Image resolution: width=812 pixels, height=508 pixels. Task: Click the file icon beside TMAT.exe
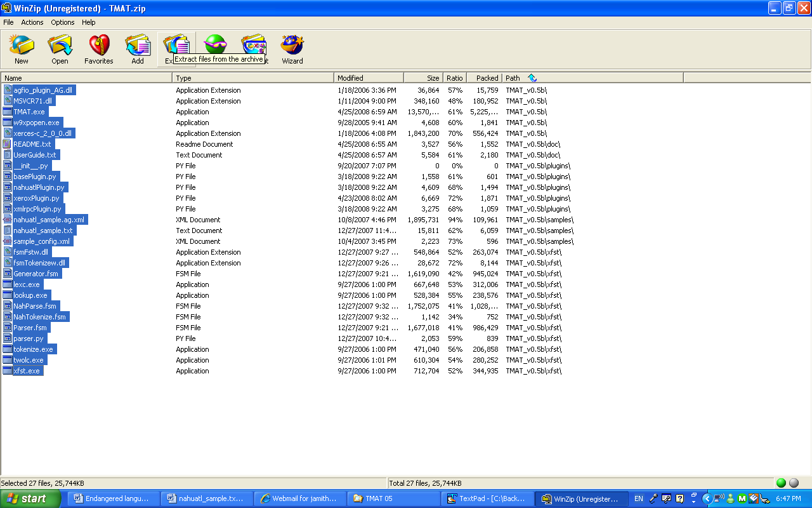click(8, 112)
